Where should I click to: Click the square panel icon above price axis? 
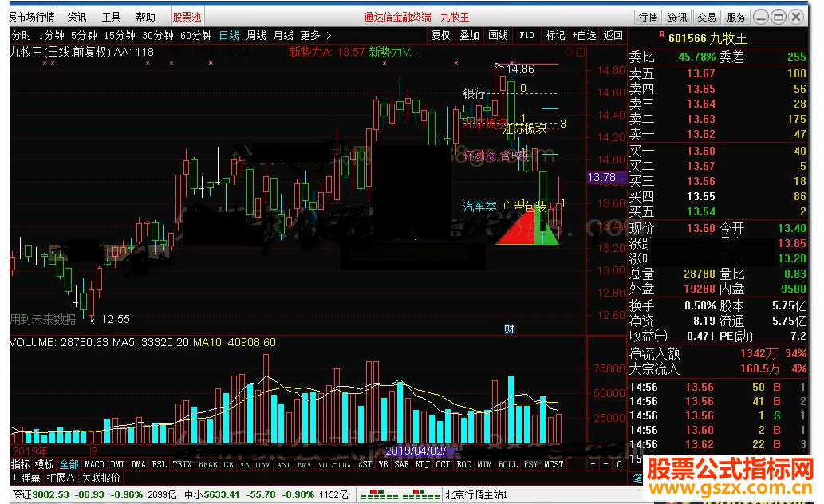[x=580, y=52]
